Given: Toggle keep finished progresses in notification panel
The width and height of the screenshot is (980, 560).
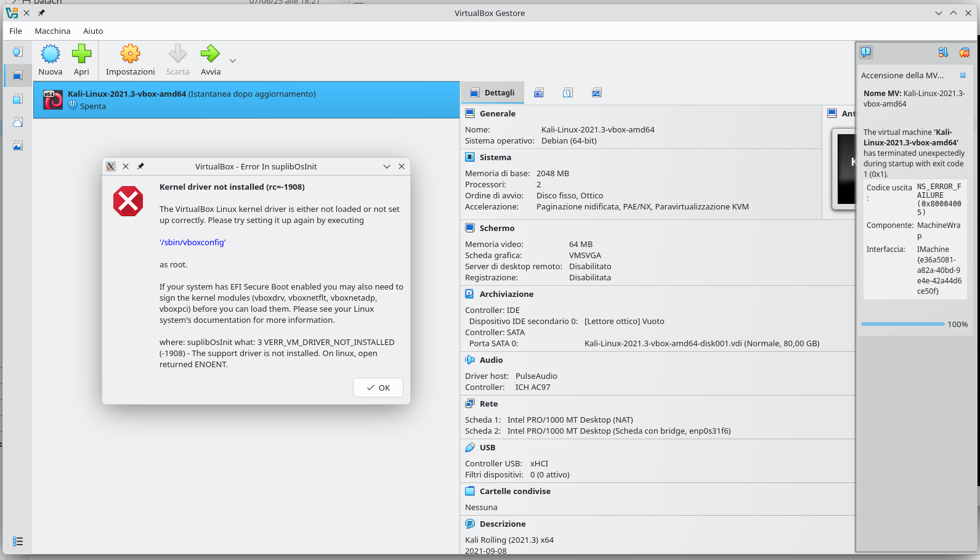Looking at the screenshot, I should (x=943, y=52).
